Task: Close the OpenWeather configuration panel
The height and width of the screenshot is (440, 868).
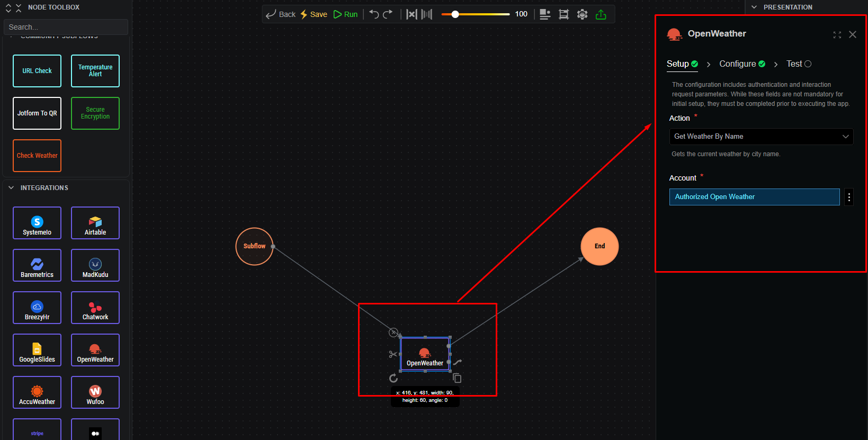Action: pos(853,34)
